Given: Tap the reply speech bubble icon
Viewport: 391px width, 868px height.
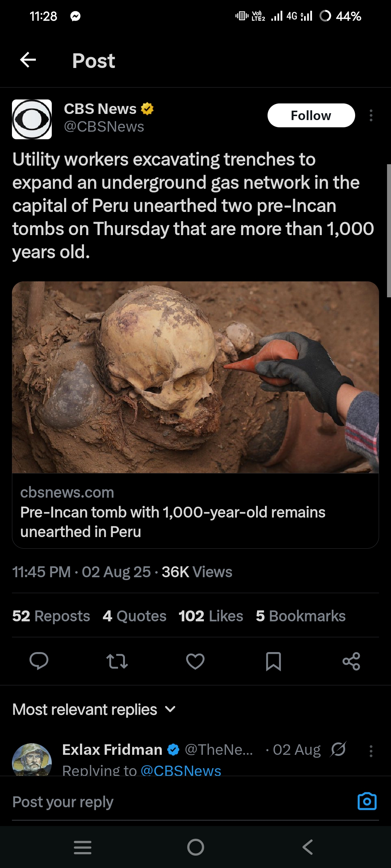Looking at the screenshot, I should point(39,661).
